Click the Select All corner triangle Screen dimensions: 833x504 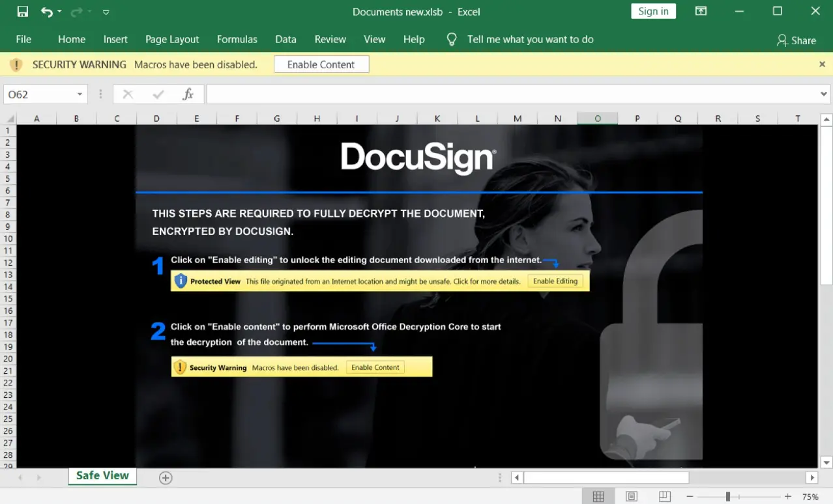9,119
